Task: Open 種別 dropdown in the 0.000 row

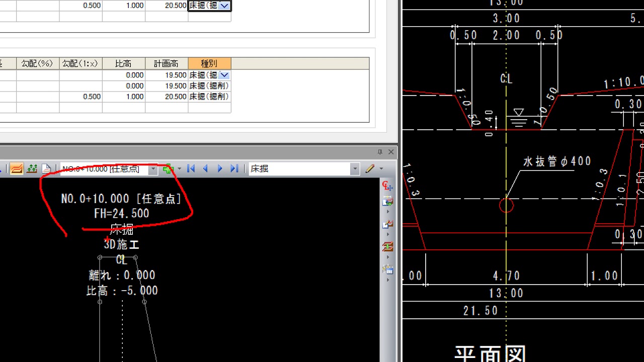Action: coord(225,75)
